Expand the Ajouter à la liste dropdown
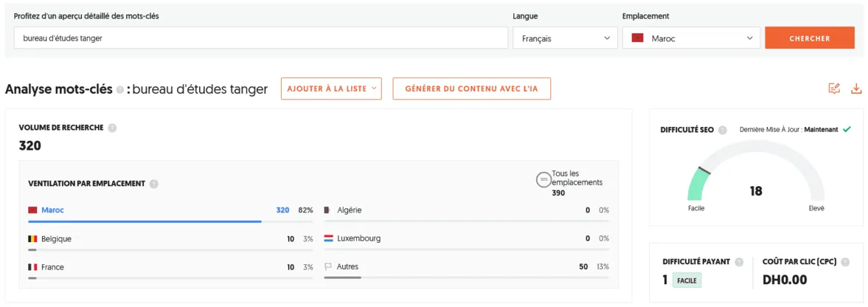Image resolution: width=868 pixels, height=307 pixels. [331, 89]
